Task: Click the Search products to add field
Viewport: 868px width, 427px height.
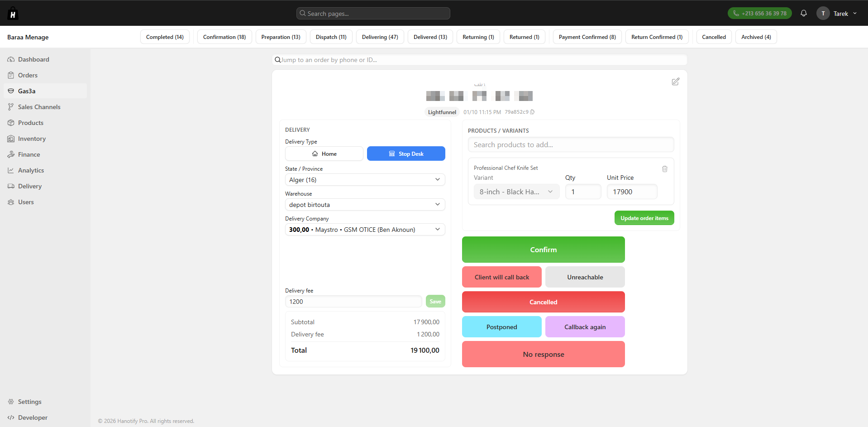Action: [x=571, y=144]
